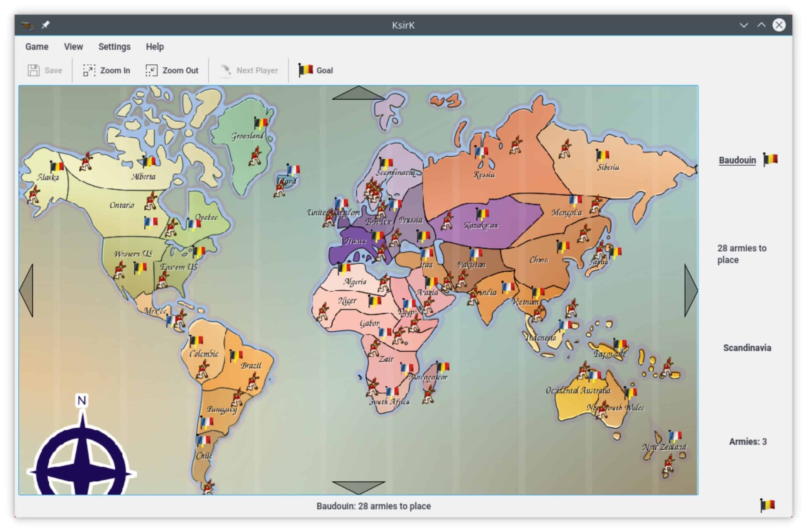Click the Iceland French flag

(x=293, y=170)
